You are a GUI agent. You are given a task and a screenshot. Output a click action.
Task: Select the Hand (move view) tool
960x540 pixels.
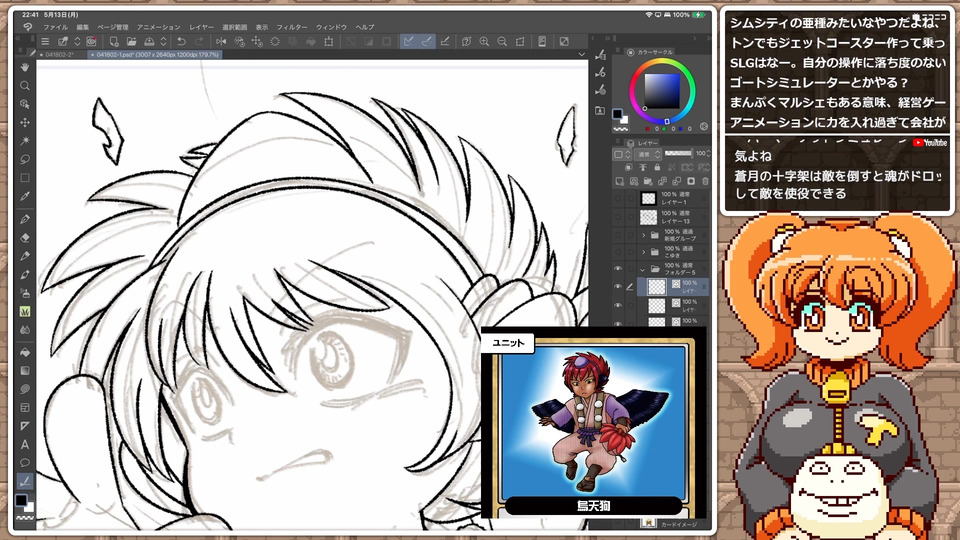click(24, 67)
